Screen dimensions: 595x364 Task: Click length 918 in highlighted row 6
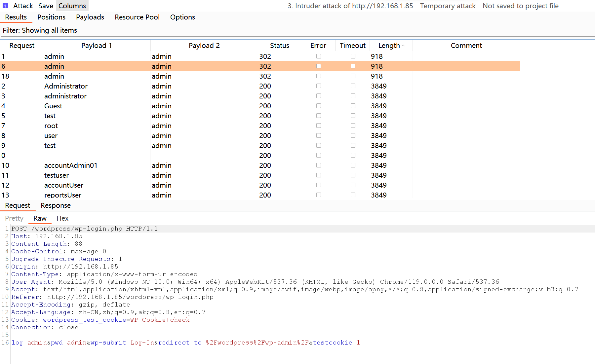(377, 66)
